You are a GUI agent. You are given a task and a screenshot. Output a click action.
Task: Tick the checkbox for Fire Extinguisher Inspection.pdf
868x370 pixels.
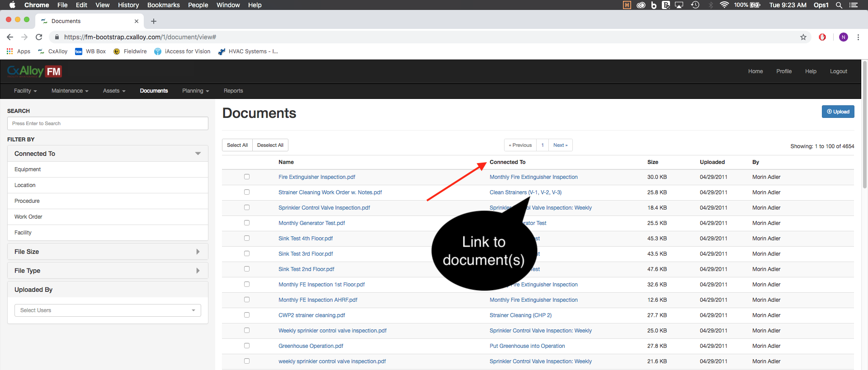click(247, 177)
